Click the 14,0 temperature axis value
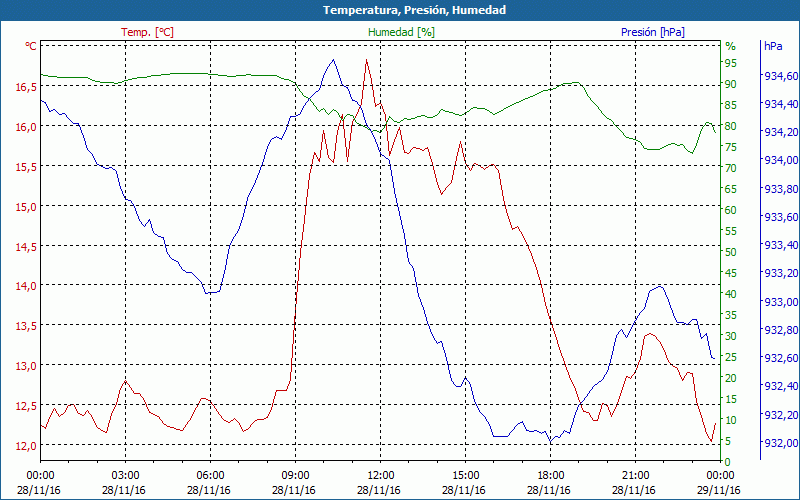800x500 pixels. [x=26, y=287]
